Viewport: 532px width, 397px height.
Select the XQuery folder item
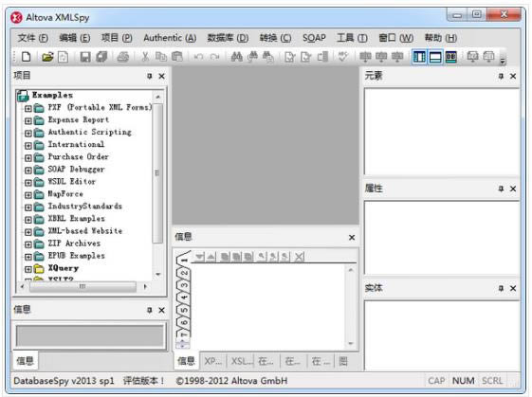tap(64, 268)
